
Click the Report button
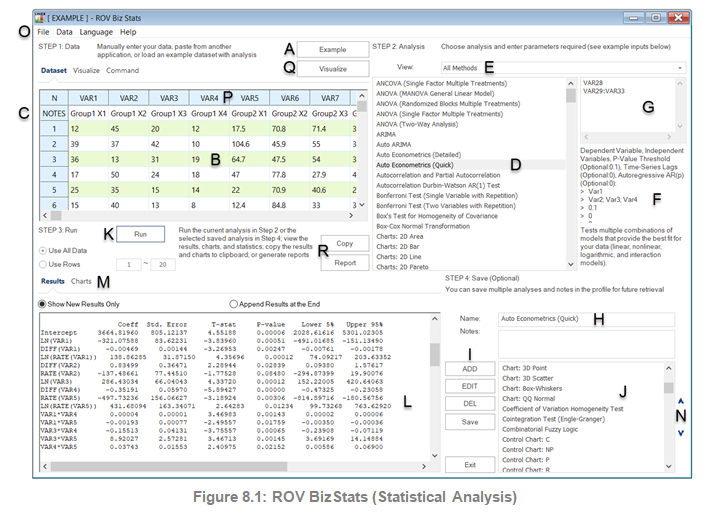tap(344, 263)
